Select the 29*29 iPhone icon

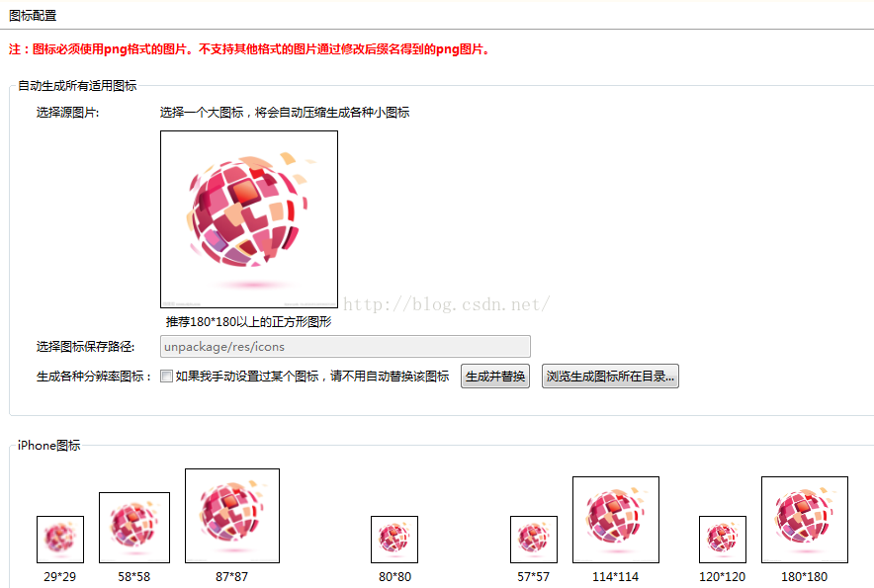click(60, 539)
